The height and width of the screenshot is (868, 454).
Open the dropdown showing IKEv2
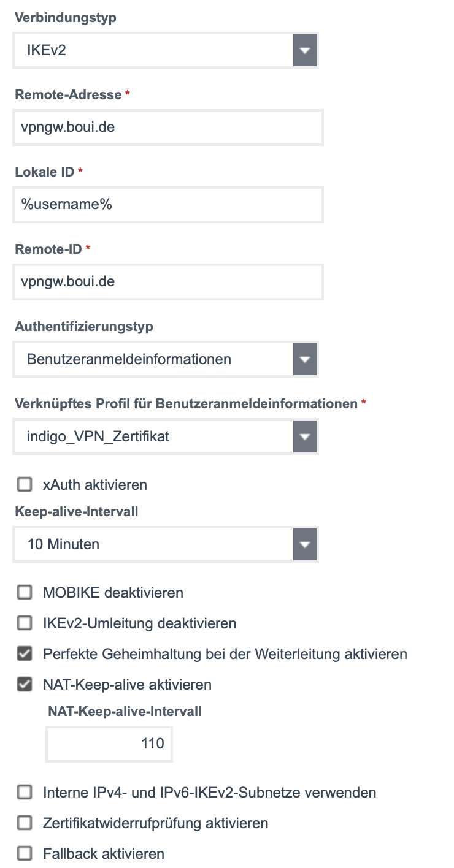tap(153, 50)
